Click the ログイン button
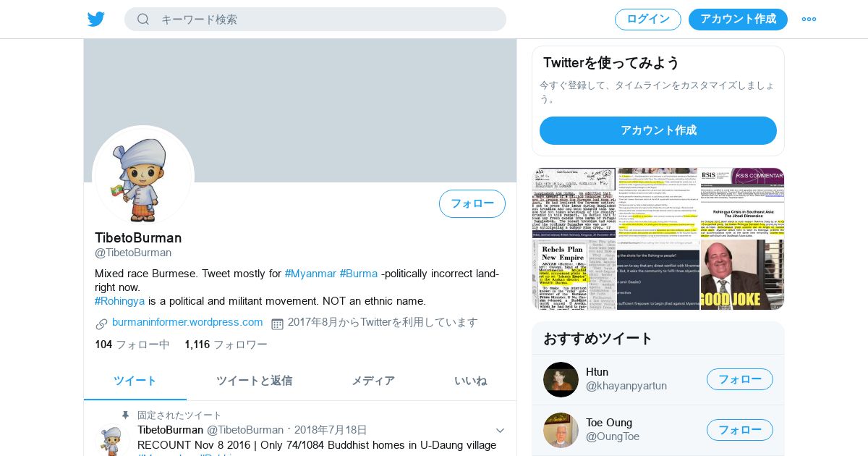Screen dimensions: 868x456 [648, 20]
